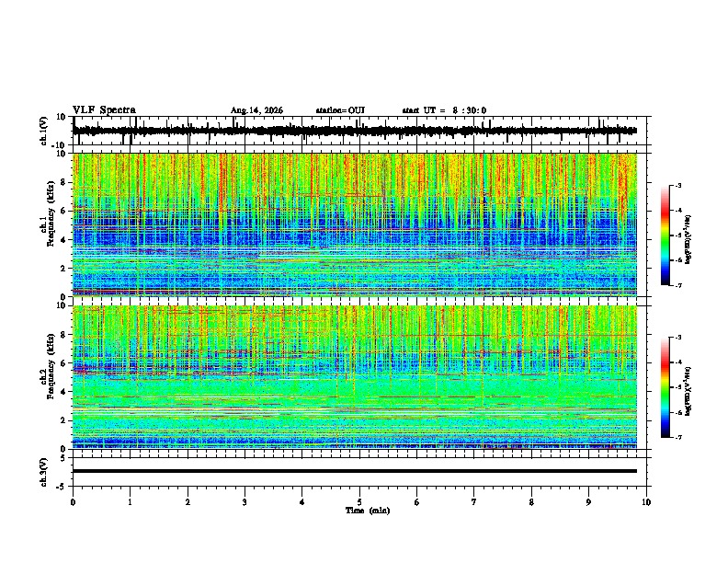Click the 0 minute tick on time axis

coord(73,502)
